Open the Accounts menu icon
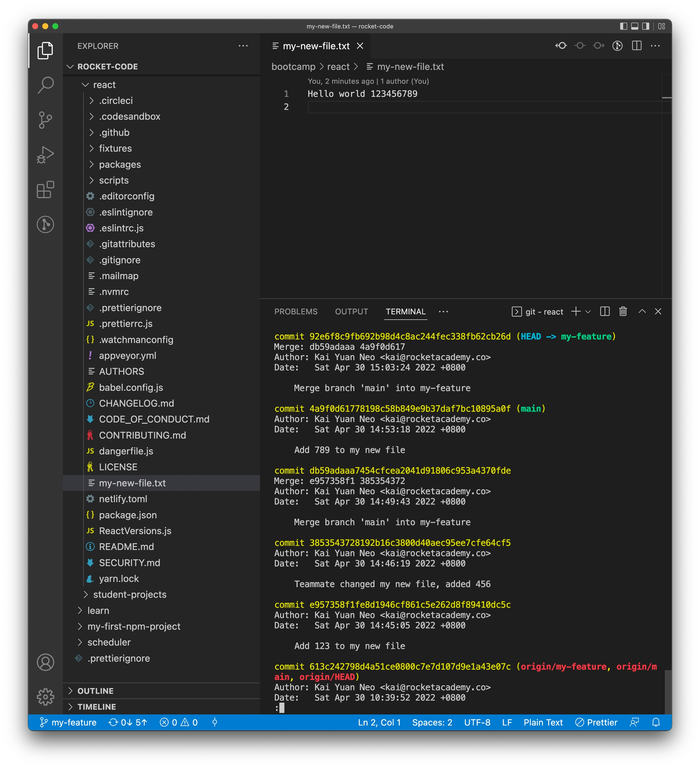Image resolution: width=700 pixels, height=768 pixels. coord(45,662)
